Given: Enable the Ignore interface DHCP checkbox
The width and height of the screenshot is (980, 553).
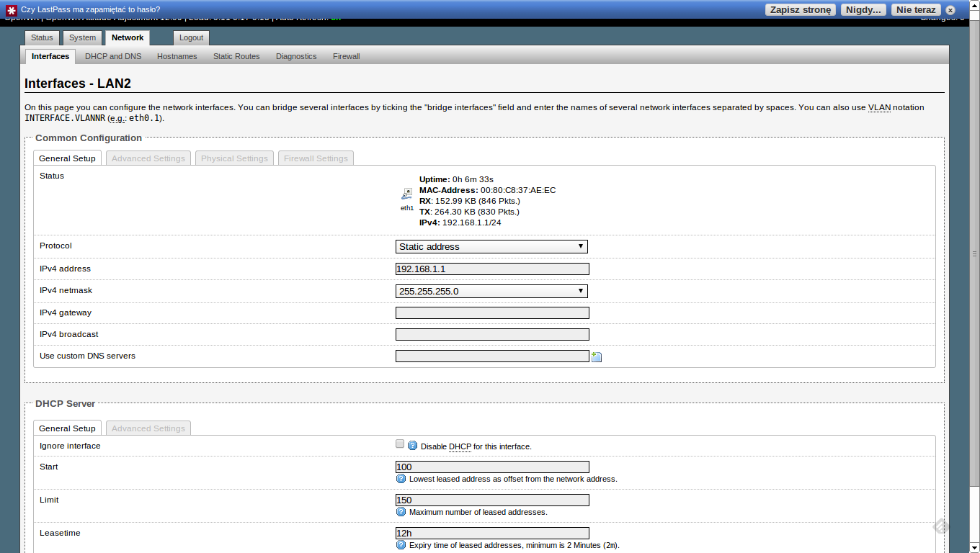Looking at the screenshot, I should click(400, 444).
